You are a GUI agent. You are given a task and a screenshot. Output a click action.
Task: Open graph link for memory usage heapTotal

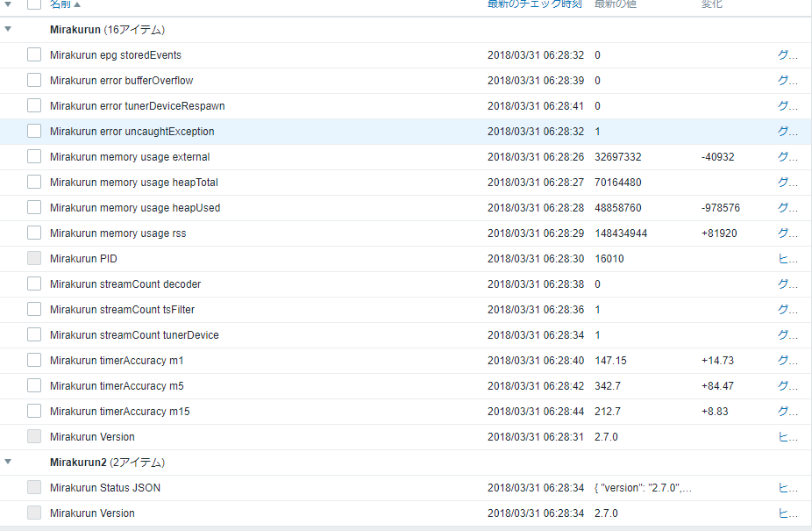pos(787,182)
